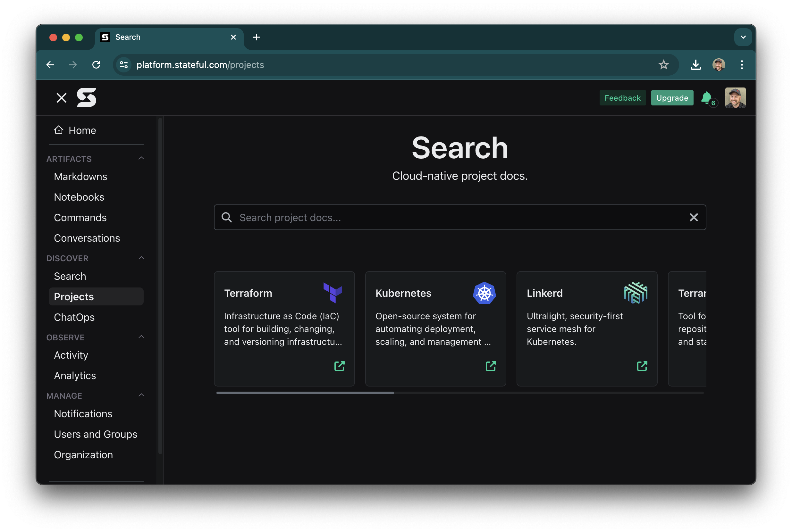Click the Linkerd card title

[544, 293]
